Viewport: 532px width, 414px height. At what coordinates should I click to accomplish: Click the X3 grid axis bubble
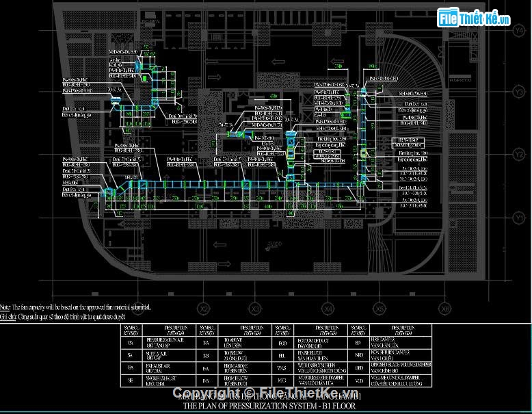(x=255, y=309)
